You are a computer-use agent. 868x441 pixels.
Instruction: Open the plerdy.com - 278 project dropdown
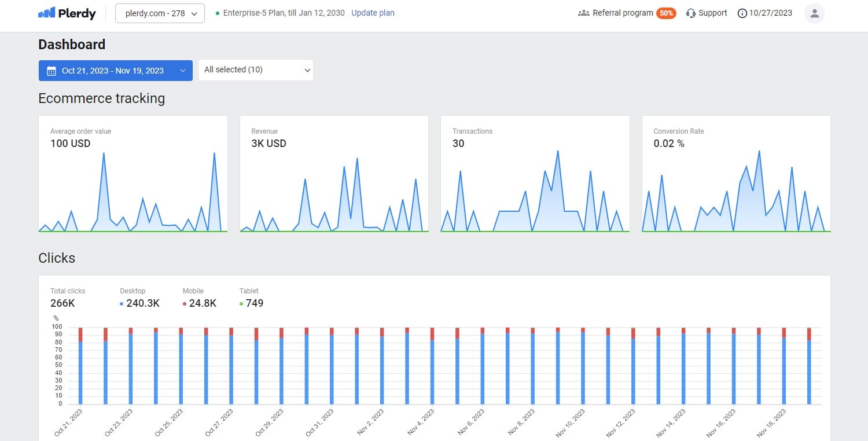160,12
